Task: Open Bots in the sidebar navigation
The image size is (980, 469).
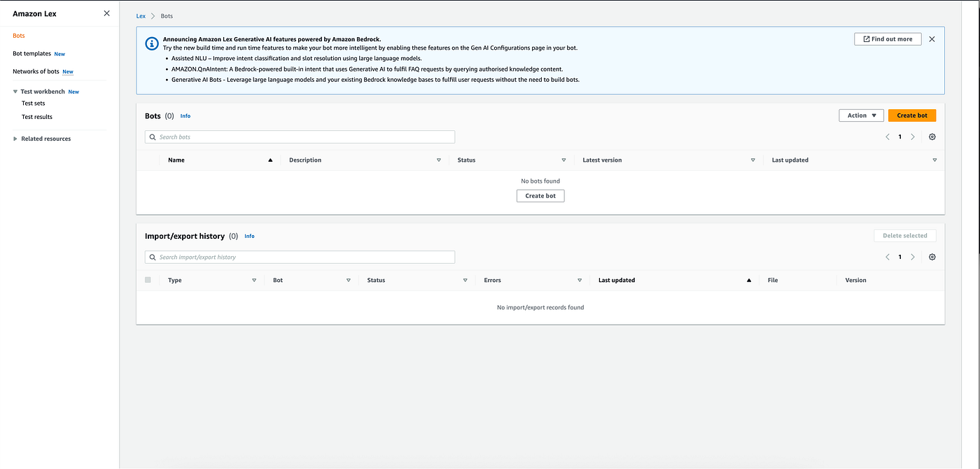Action: click(19, 35)
